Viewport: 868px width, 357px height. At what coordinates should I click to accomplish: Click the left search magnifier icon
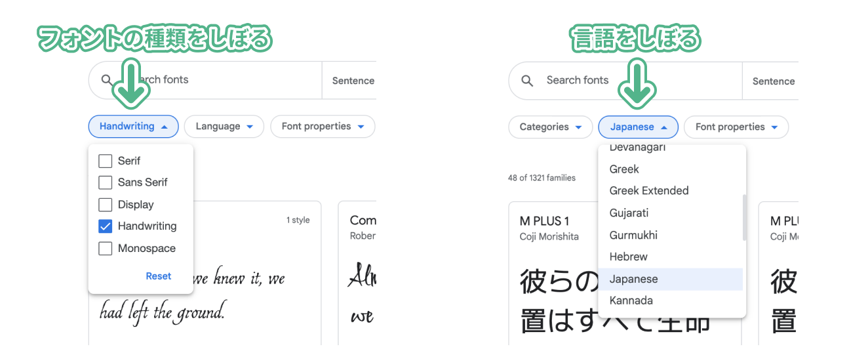click(107, 79)
